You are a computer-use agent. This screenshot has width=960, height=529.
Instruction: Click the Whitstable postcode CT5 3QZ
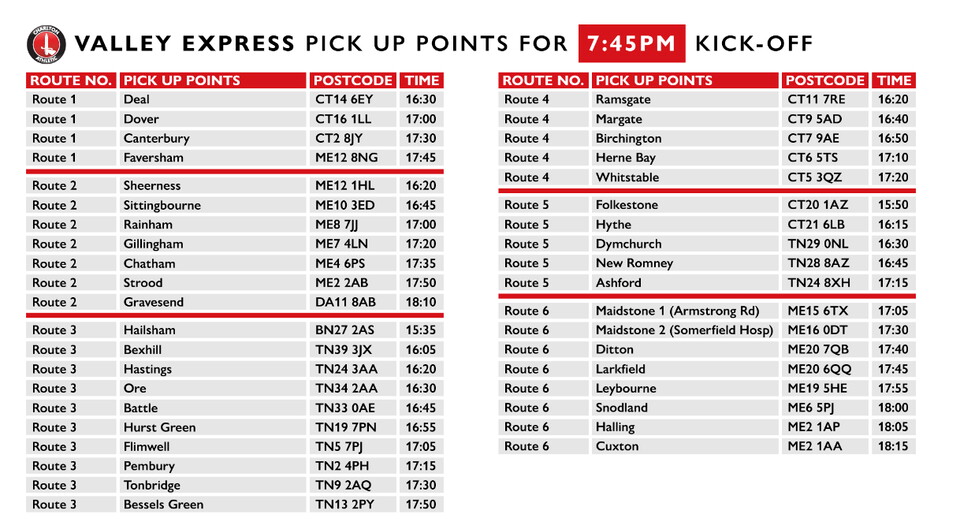click(x=815, y=177)
